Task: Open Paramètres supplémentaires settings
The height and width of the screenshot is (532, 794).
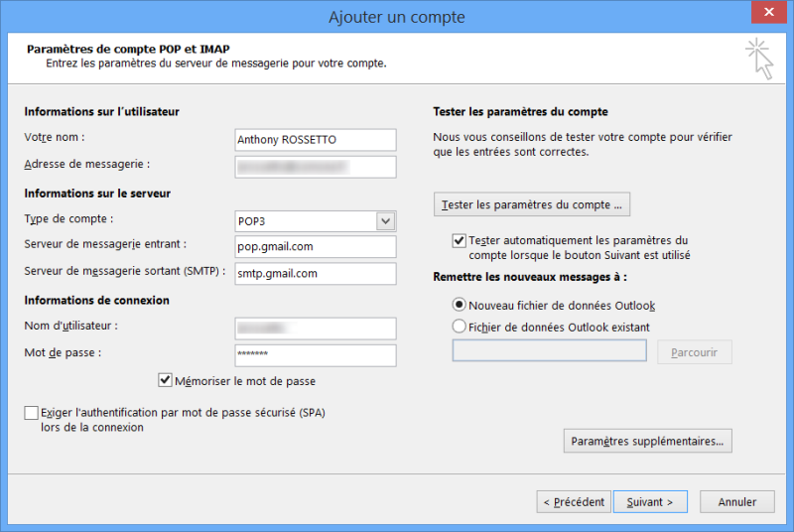Action: (x=647, y=441)
